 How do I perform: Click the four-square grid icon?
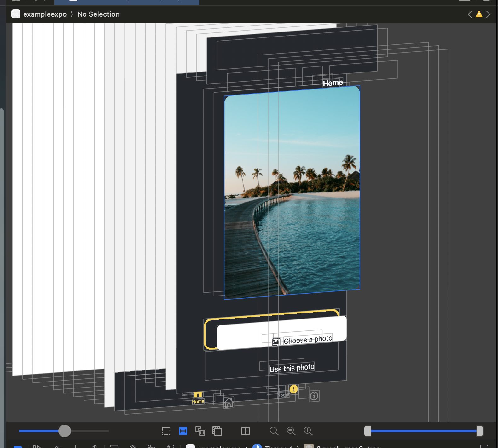246,431
